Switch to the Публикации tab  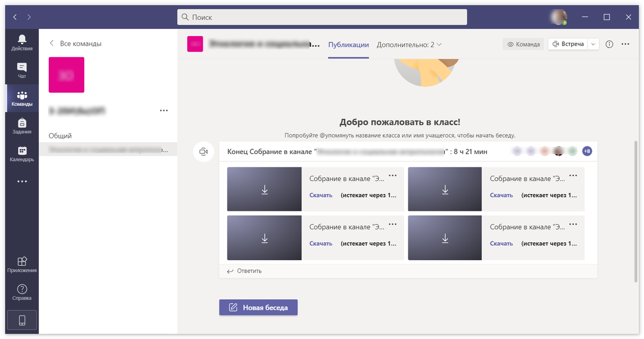pyautogui.click(x=348, y=45)
